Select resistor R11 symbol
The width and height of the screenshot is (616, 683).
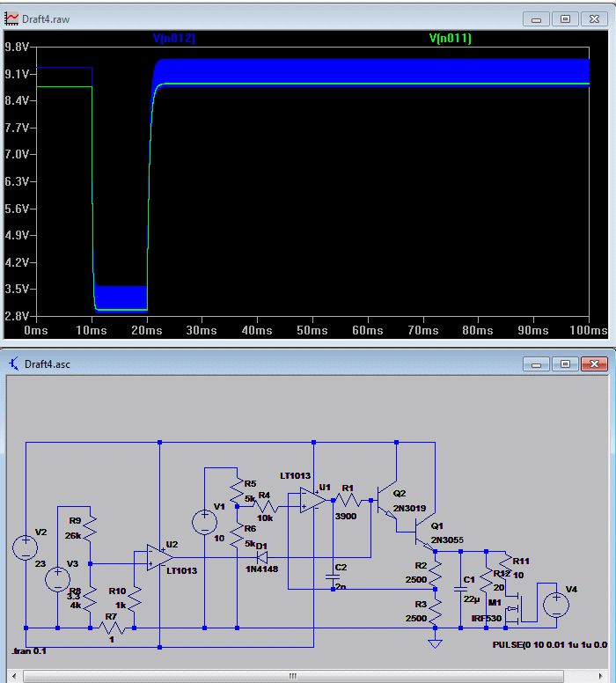click(506, 566)
